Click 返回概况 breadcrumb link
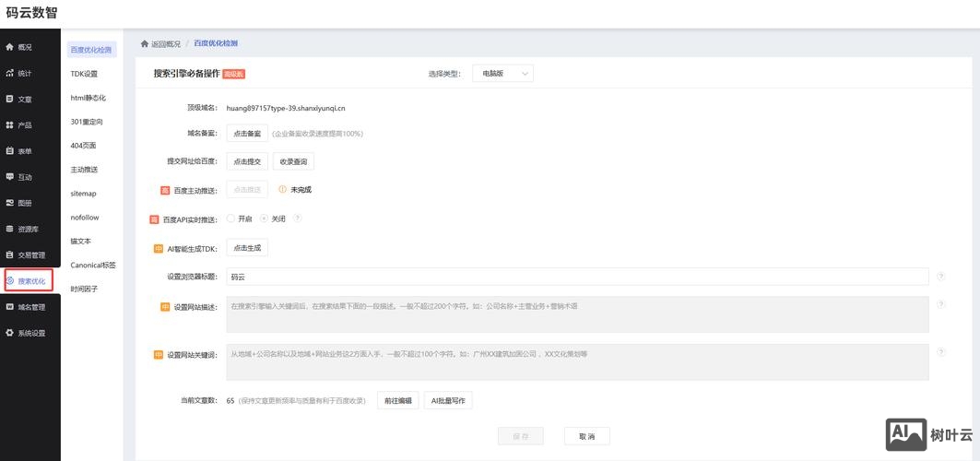980x461 pixels. point(166,43)
